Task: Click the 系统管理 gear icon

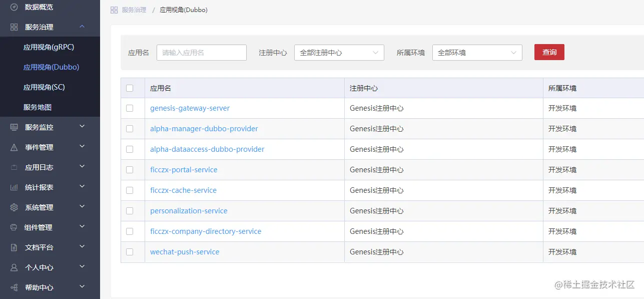Action: tap(14, 207)
